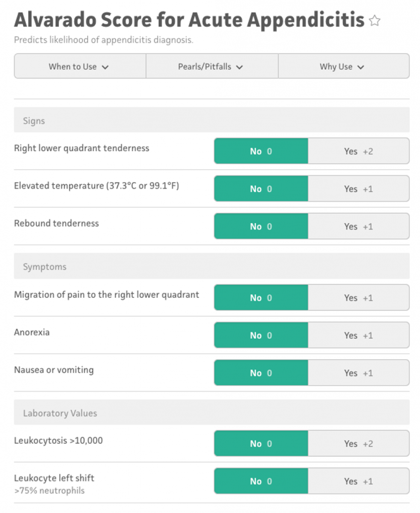420x513 pixels.
Task: Expand the Why Use section
Action: pyautogui.click(x=343, y=66)
